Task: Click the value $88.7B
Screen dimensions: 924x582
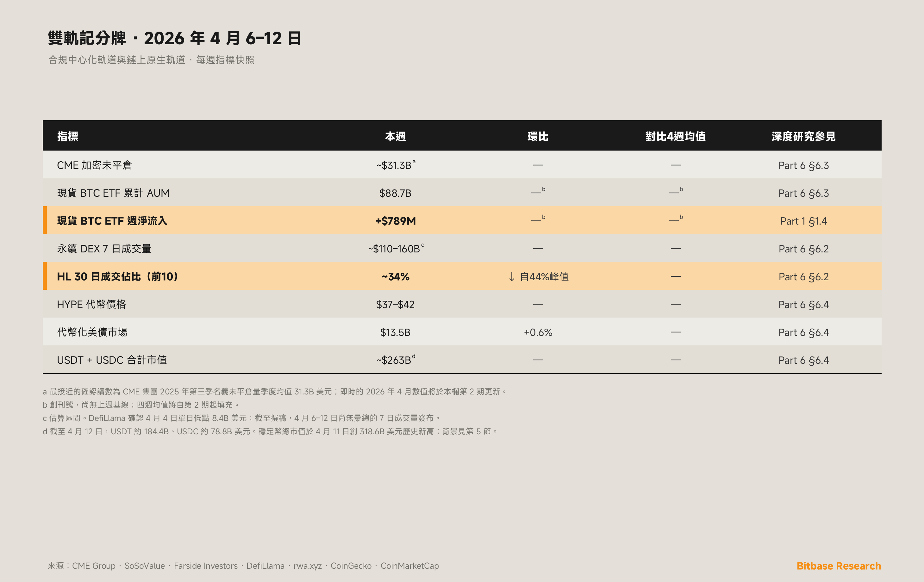Action: (395, 193)
